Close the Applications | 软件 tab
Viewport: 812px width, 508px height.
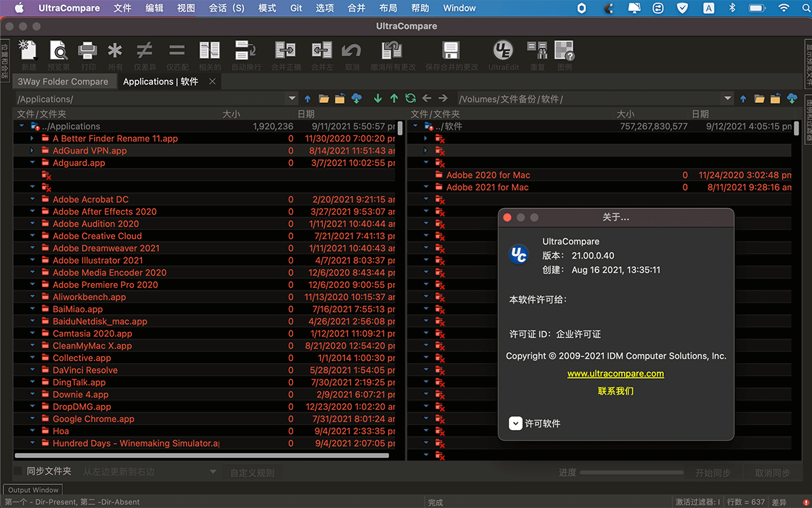[212, 81]
